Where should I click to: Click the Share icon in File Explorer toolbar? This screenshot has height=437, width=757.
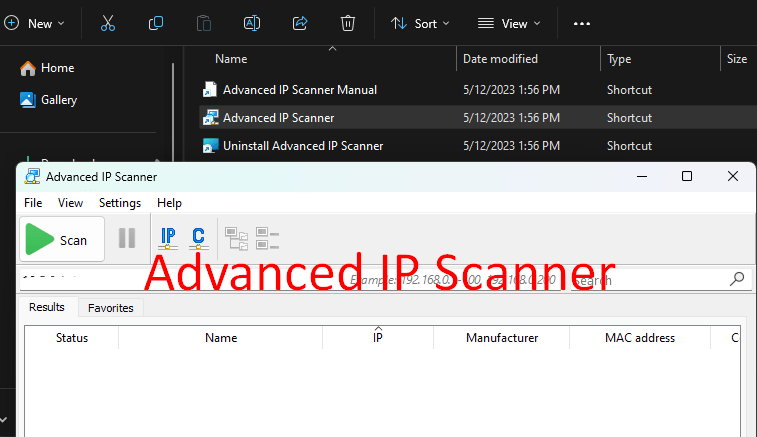(300, 23)
